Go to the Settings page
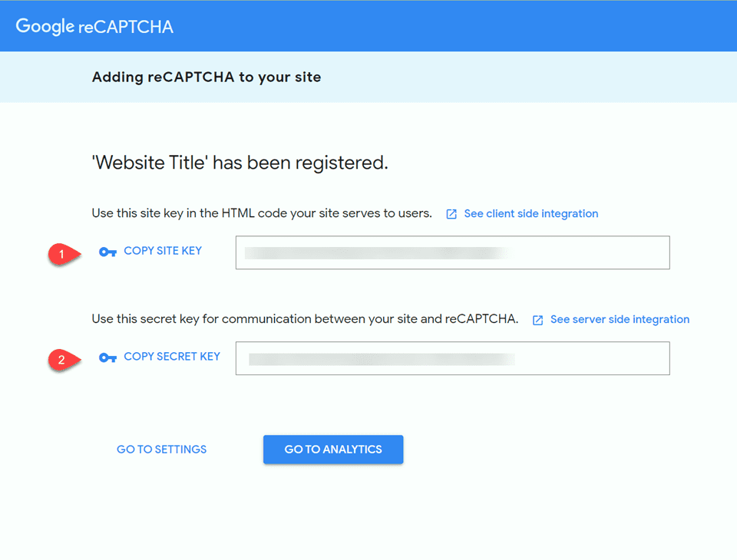Viewport: 737px width, 560px height. click(161, 450)
